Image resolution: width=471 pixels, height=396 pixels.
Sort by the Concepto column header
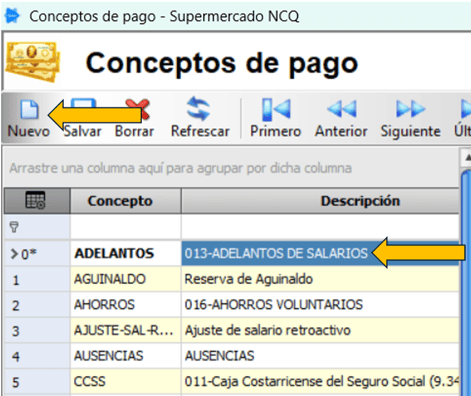point(126,201)
